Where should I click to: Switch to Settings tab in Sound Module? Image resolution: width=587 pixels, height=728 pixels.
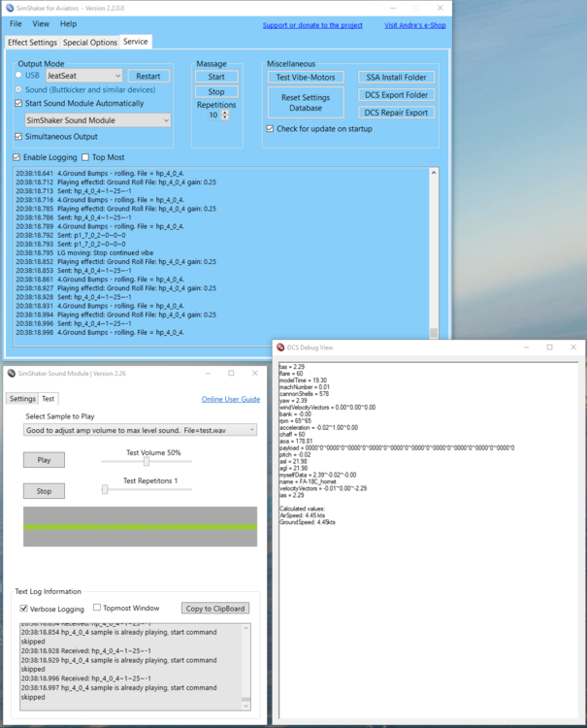tap(22, 399)
